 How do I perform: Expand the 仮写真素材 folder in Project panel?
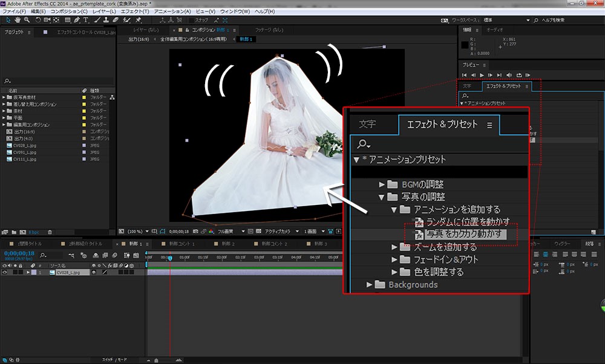pos(4,97)
